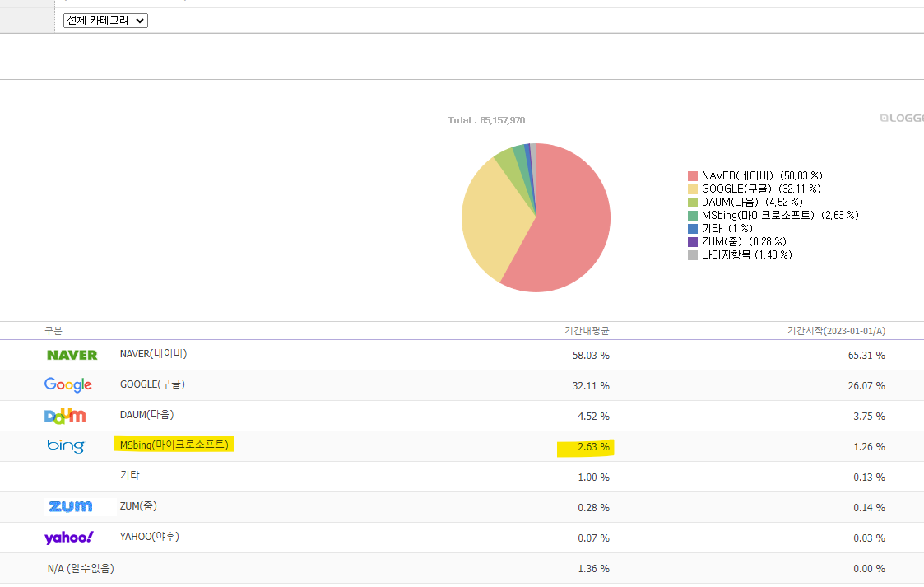
Task: Click legend text MSbing(마이크로소프트) (2.63 %)
Action: pyautogui.click(x=780, y=216)
